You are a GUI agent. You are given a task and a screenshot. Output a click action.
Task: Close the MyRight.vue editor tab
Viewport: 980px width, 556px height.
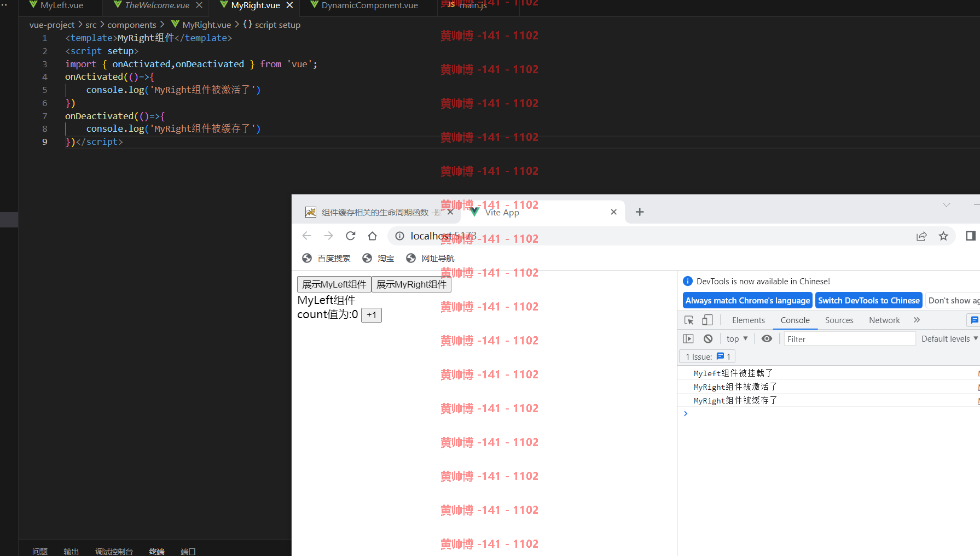(x=289, y=5)
